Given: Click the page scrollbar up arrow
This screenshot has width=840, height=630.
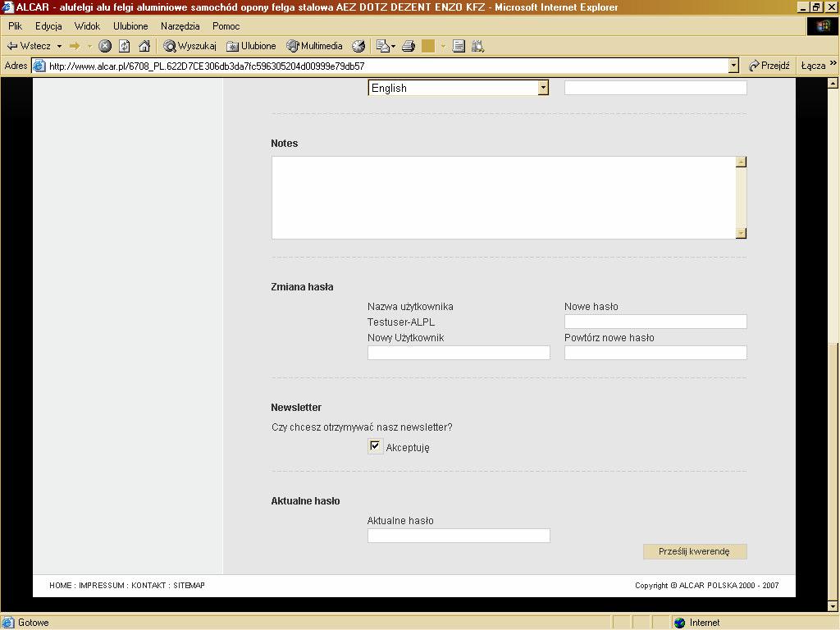Looking at the screenshot, I should [x=833, y=83].
